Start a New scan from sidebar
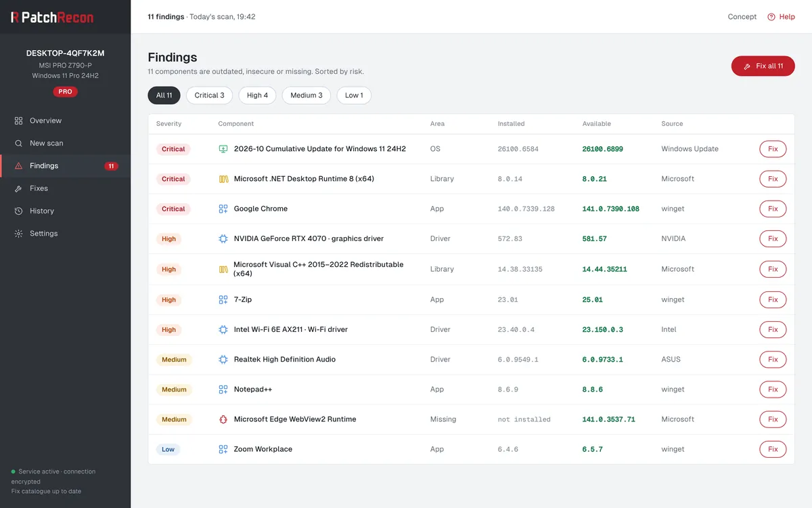 click(x=65, y=143)
